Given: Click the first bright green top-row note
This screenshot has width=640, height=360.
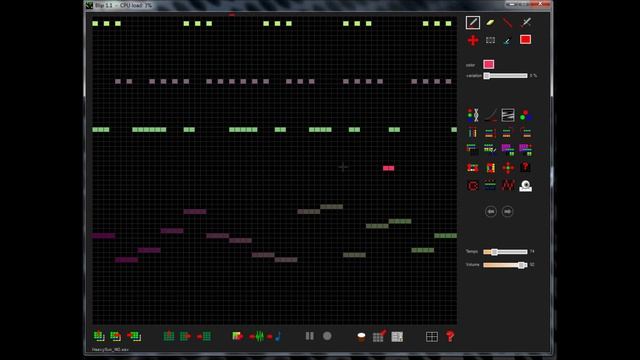Looking at the screenshot, I should [95, 24].
